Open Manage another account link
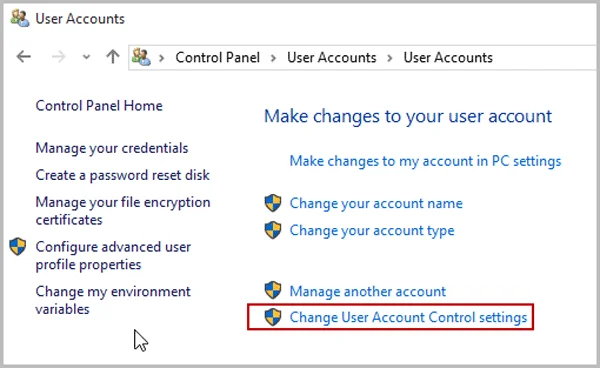 pyautogui.click(x=367, y=291)
